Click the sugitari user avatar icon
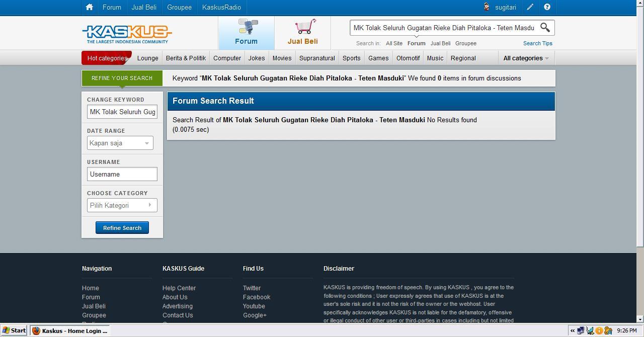Viewport: 644px width, 337px height. click(487, 7)
